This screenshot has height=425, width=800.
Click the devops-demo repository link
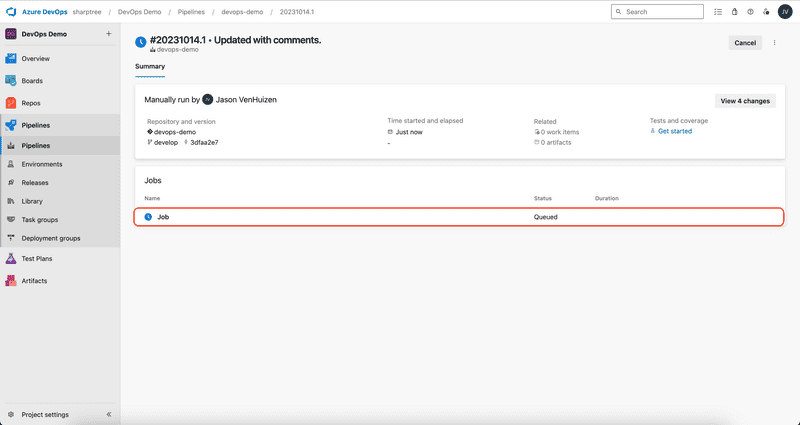coord(175,132)
